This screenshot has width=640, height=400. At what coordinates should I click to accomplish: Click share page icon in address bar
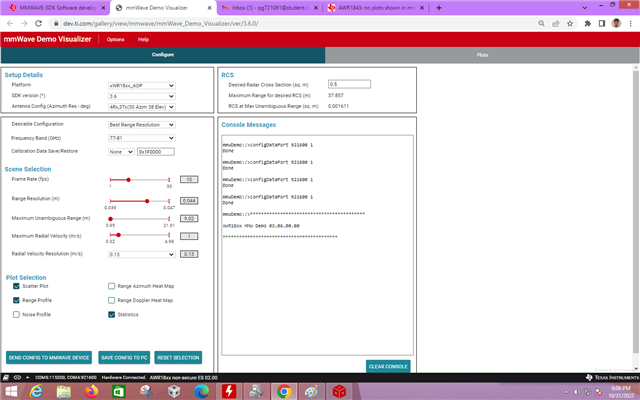point(556,23)
